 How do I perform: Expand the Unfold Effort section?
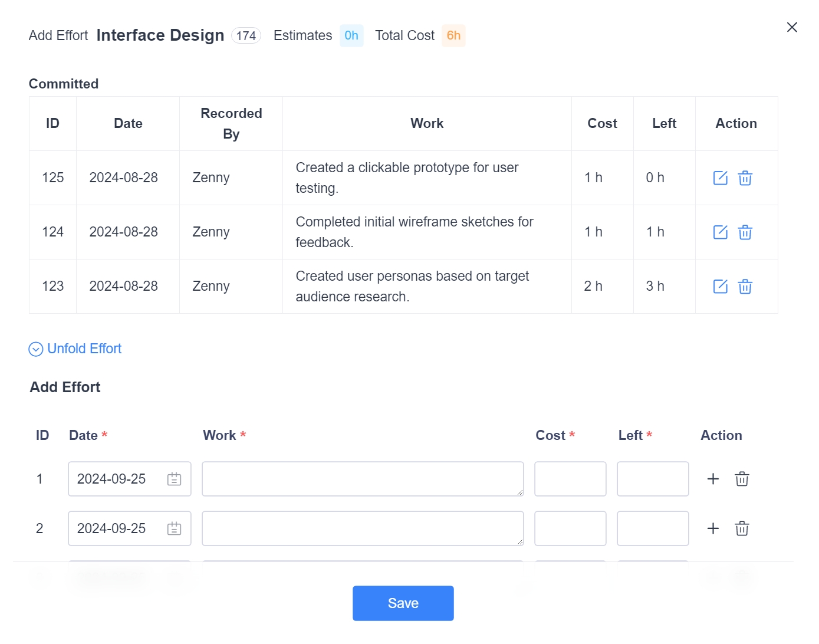coord(75,349)
